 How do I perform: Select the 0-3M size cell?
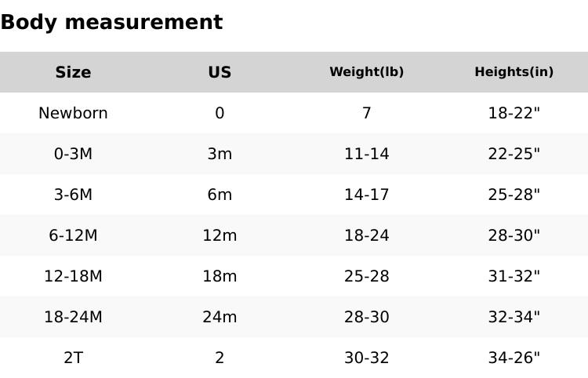pos(73,154)
